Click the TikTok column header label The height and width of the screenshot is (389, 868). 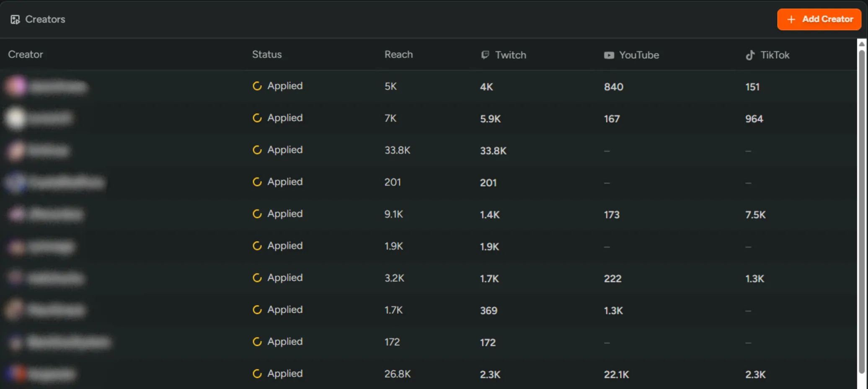pos(775,55)
